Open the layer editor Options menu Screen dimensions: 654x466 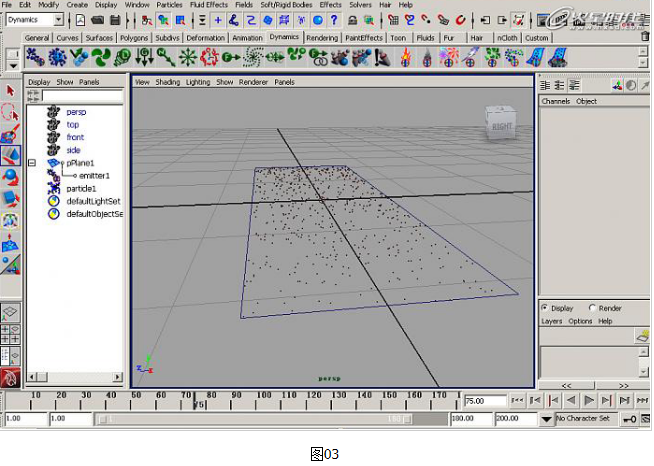click(580, 321)
